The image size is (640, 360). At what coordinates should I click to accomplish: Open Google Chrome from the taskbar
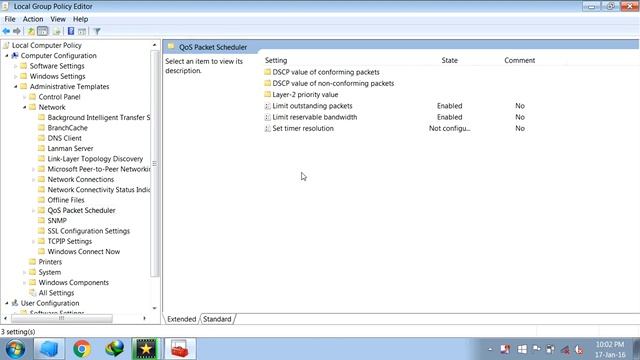pos(82,349)
